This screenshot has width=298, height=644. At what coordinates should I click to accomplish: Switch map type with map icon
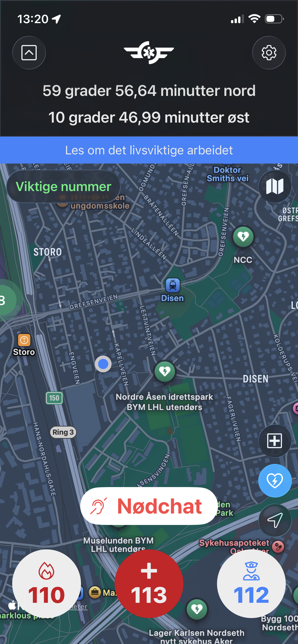click(x=275, y=186)
